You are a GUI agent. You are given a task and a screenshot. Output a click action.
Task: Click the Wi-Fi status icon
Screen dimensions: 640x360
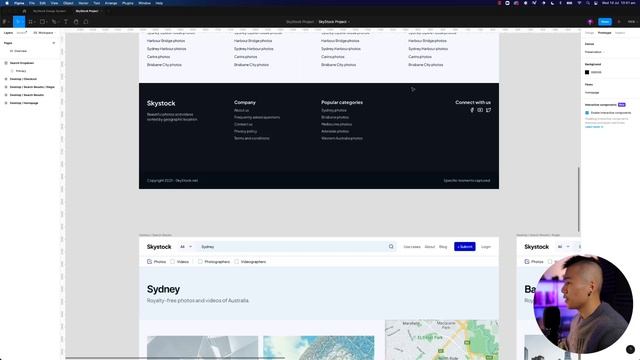tap(579, 3)
